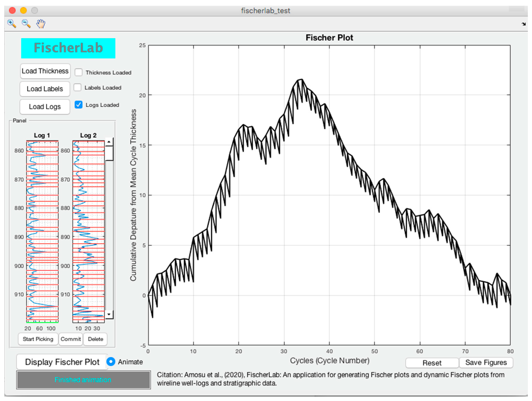Toggle the Labels Loaded checkbox
This screenshot has width=532, height=401.
pyautogui.click(x=77, y=87)
